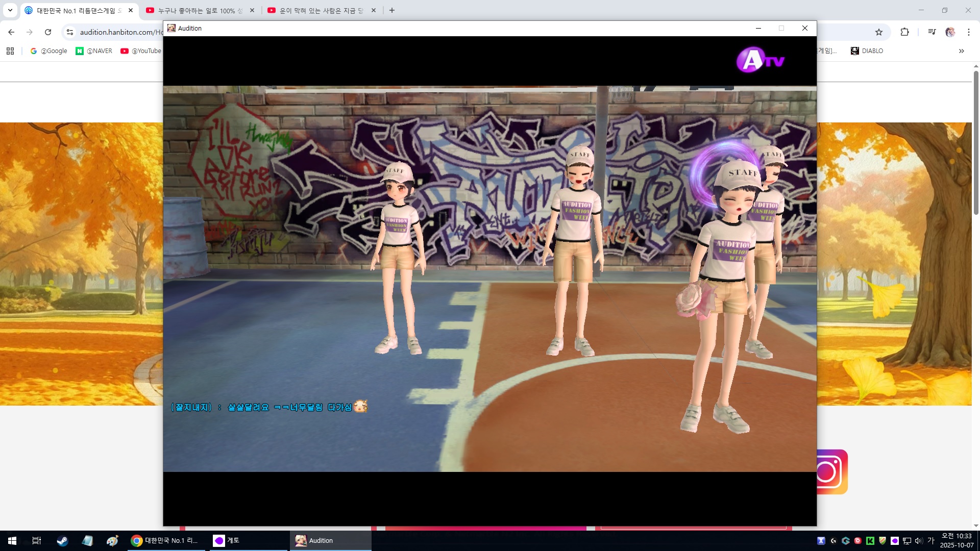Open the @NAVER bookmark
This screenshot has height=551, width=980.
[94, 51]
